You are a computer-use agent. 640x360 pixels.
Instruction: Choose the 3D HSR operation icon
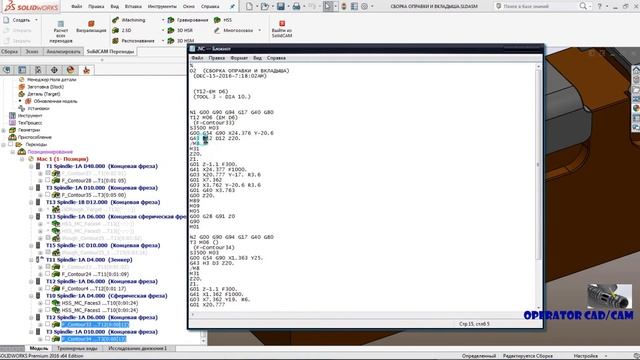(171, 30)
